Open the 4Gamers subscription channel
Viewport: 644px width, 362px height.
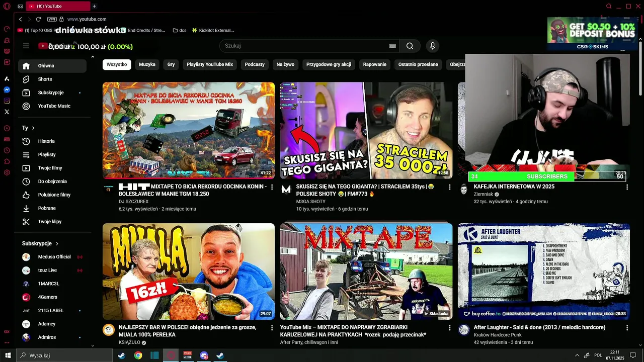(52, 297)
